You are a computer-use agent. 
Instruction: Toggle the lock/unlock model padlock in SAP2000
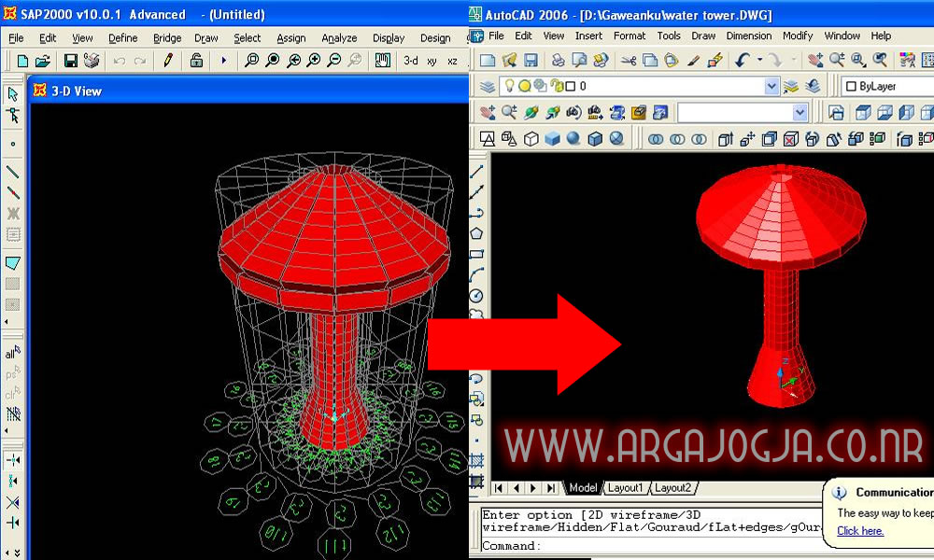click(196, 60)
